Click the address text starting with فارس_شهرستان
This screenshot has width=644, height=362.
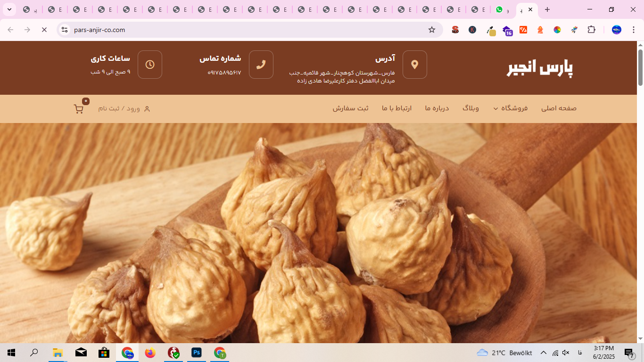pos(342,77)
